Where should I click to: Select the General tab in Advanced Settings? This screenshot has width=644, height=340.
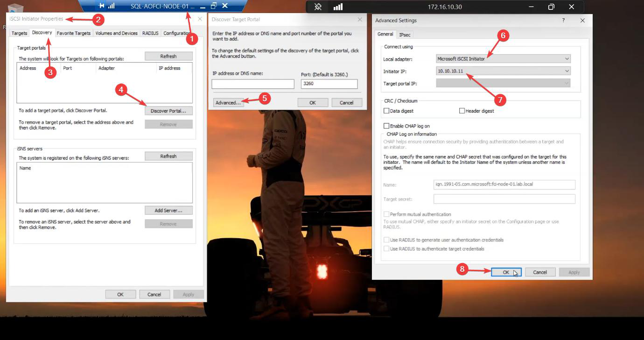pos(385,34)
